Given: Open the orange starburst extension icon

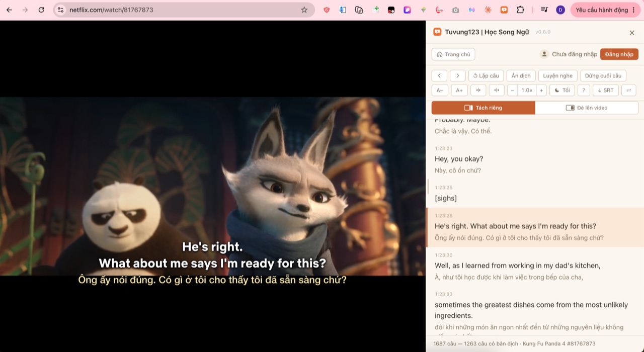Looking at the screenshot, I should click(488, 10).
